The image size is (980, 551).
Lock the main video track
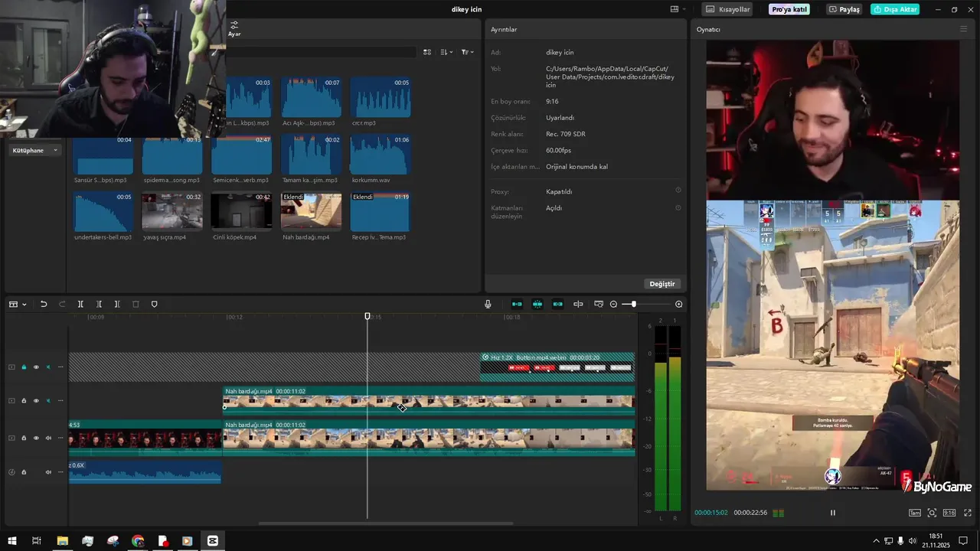pos(24,438)
